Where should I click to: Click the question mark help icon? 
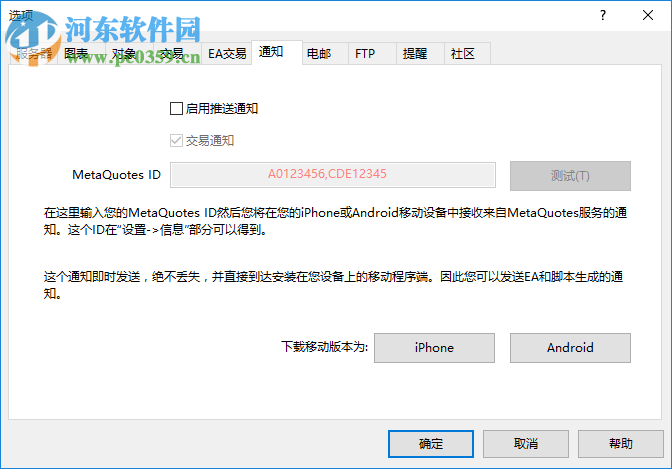(603, 15)
